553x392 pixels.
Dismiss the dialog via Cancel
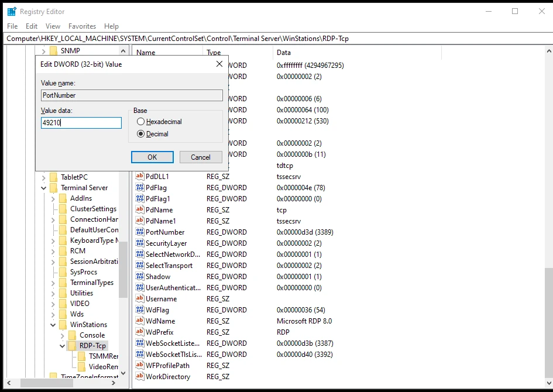(201, 157)
